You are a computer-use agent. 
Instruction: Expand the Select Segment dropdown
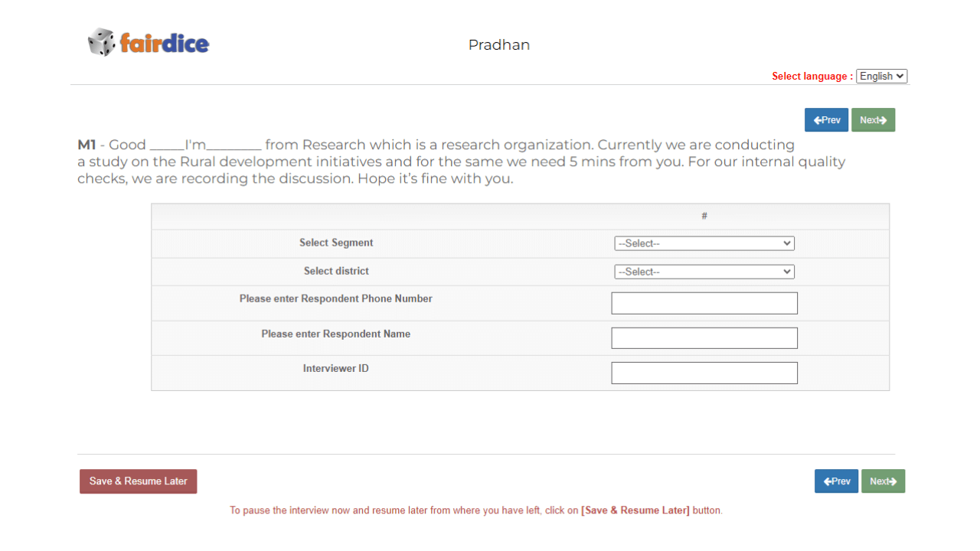[704, 243]
